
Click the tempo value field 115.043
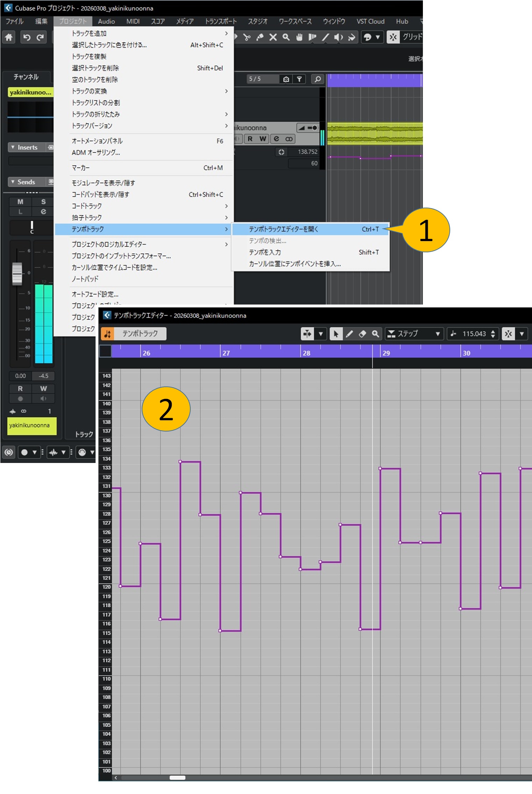click(x=474, y=334)
